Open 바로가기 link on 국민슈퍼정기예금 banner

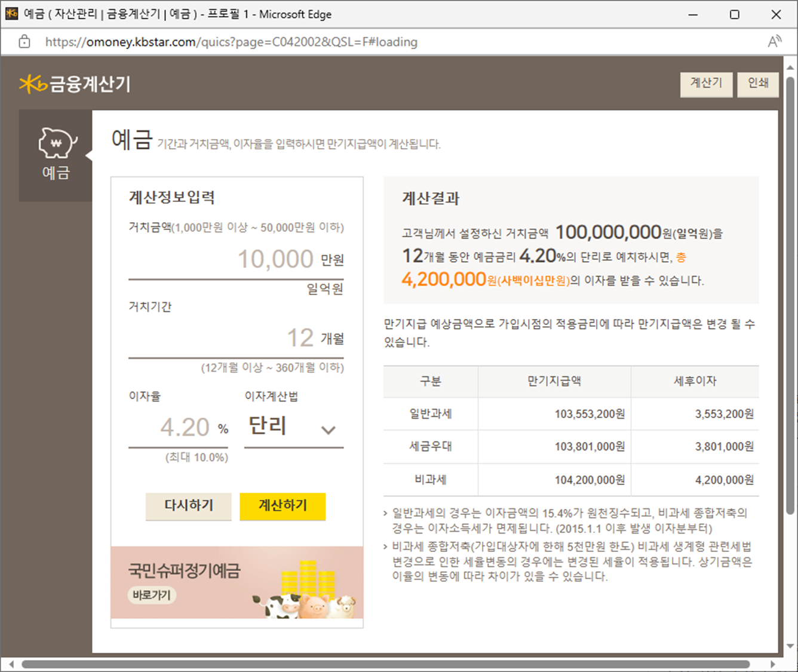(x=151, y=595)
